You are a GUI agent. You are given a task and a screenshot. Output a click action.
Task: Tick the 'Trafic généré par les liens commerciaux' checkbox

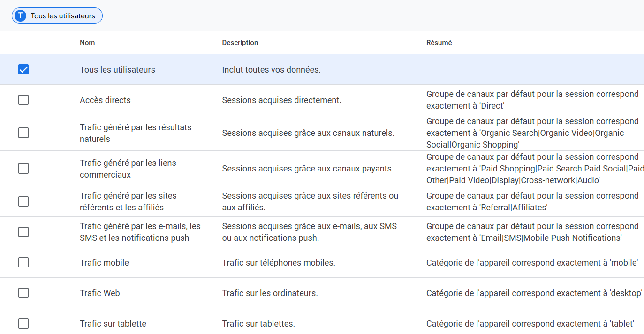coord(23,169)
